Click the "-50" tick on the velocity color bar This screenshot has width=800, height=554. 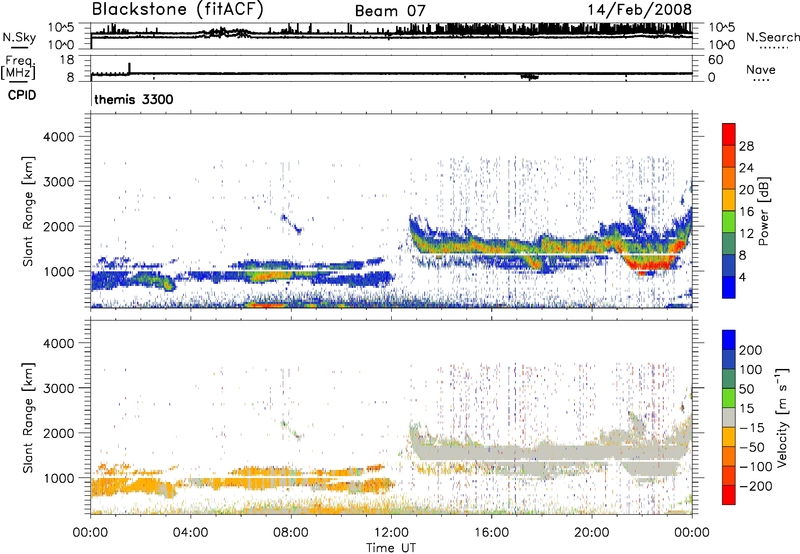click(x=751, y=447)
